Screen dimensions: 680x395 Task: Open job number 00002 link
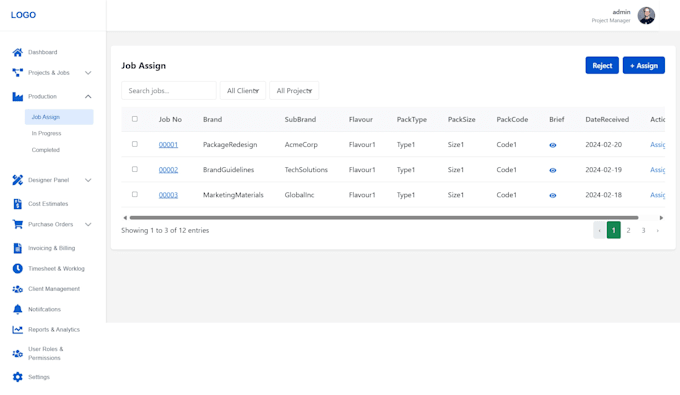[x=168, y=170]
